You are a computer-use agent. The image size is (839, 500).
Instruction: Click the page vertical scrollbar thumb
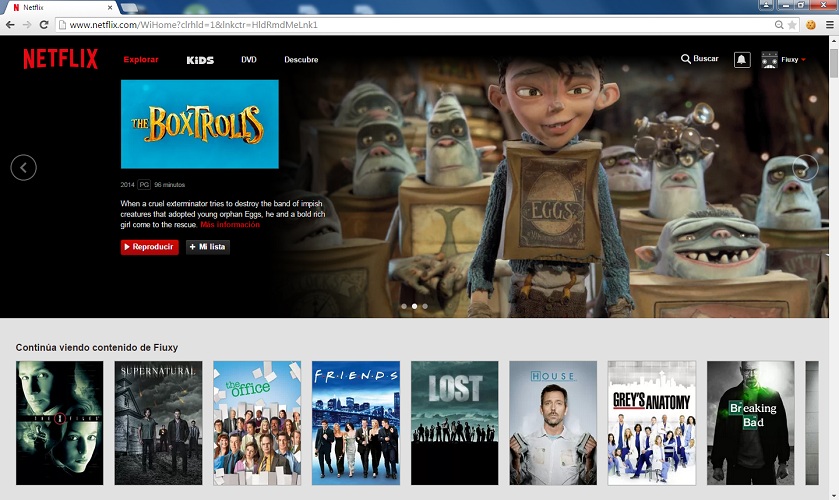coord(834,63)
